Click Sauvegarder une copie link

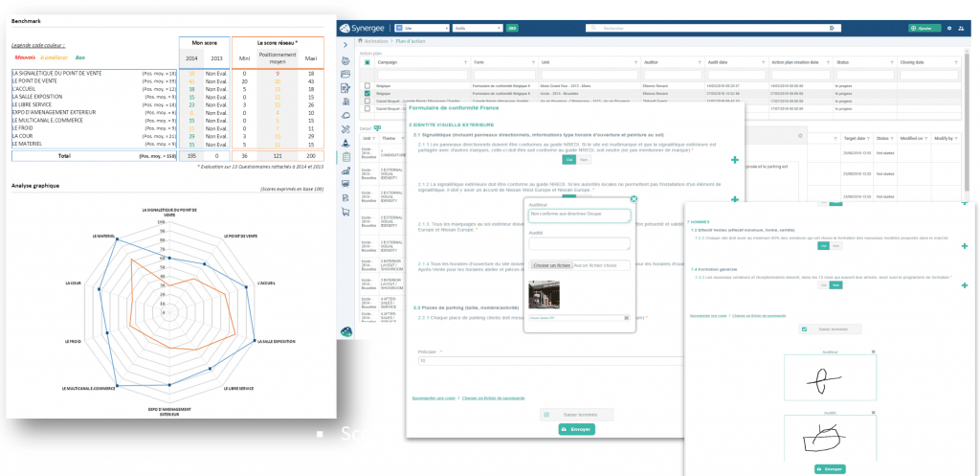tap(709, 314)
